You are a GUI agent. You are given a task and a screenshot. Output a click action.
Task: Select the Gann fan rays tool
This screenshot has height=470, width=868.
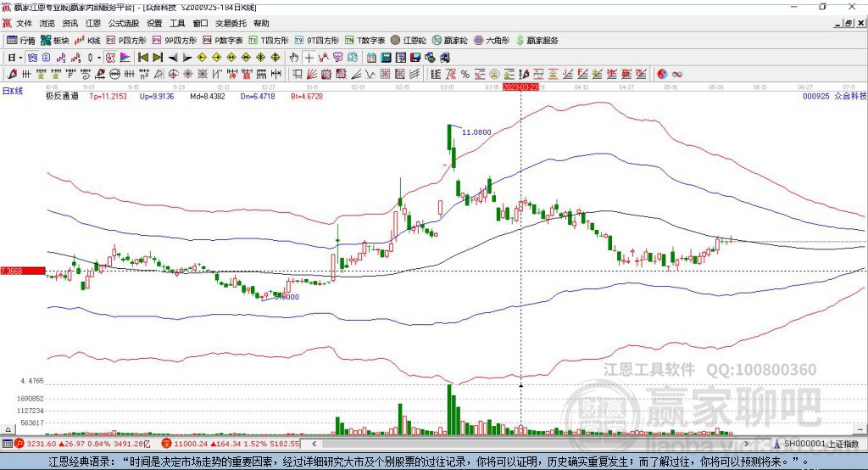tap(312, 75)
